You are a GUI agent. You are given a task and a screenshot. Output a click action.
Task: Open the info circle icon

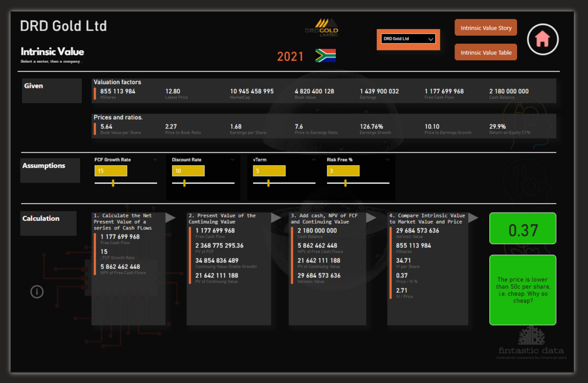[37, 292]
